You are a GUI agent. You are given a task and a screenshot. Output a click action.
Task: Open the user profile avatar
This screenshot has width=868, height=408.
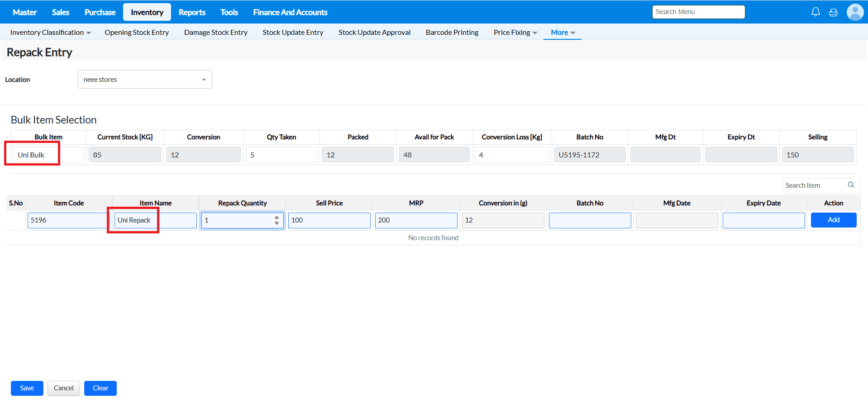click(855, 12)
